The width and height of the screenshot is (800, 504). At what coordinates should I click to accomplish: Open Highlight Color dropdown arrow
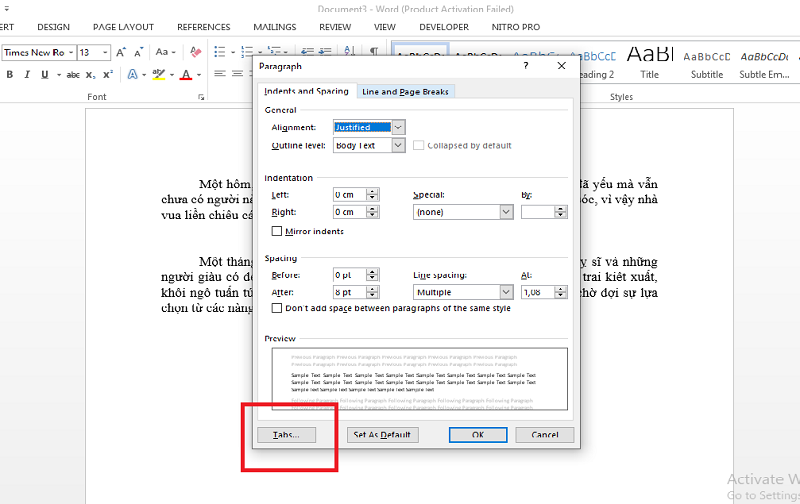(171, 75)
